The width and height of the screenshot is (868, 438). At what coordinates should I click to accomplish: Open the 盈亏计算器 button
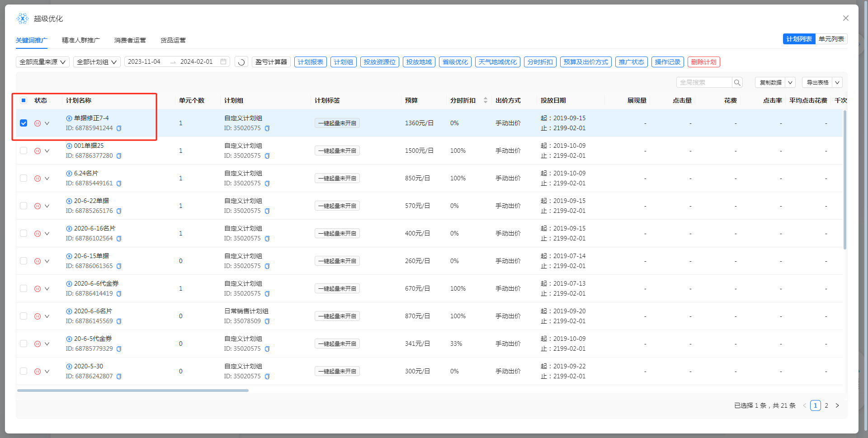271,62
